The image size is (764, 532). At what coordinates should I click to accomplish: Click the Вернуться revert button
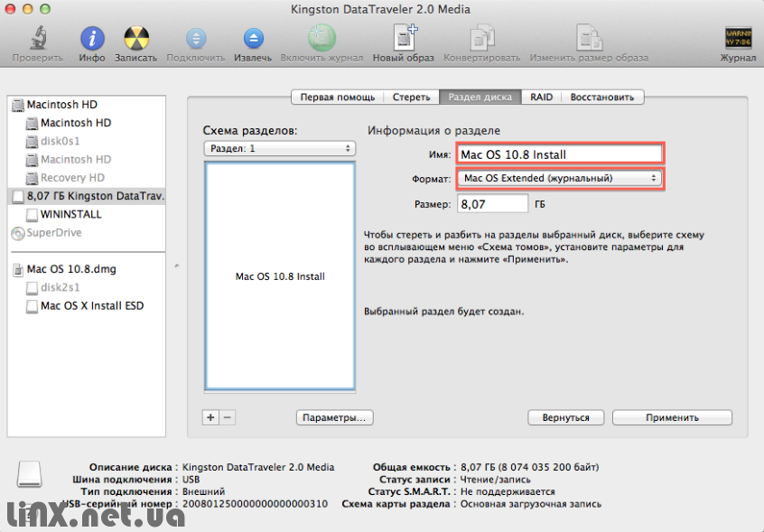pyautogui.click(x=565, y=417)
